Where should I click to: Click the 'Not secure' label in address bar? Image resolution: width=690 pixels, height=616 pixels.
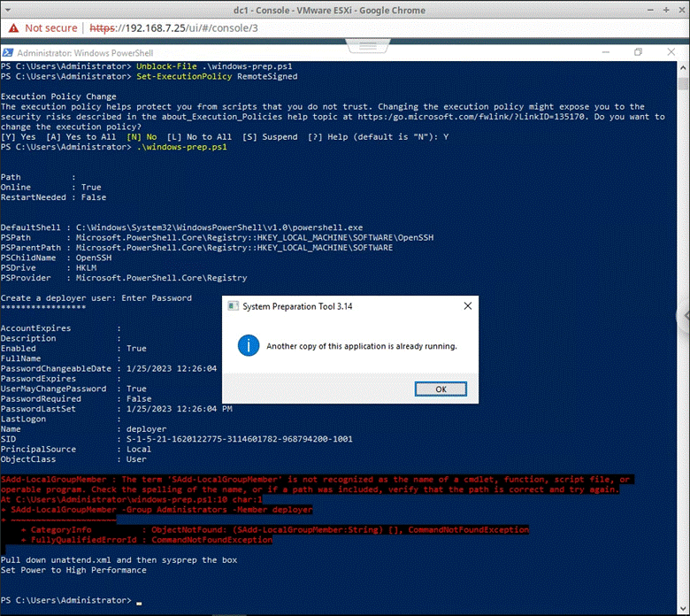[x=51, y=28]
